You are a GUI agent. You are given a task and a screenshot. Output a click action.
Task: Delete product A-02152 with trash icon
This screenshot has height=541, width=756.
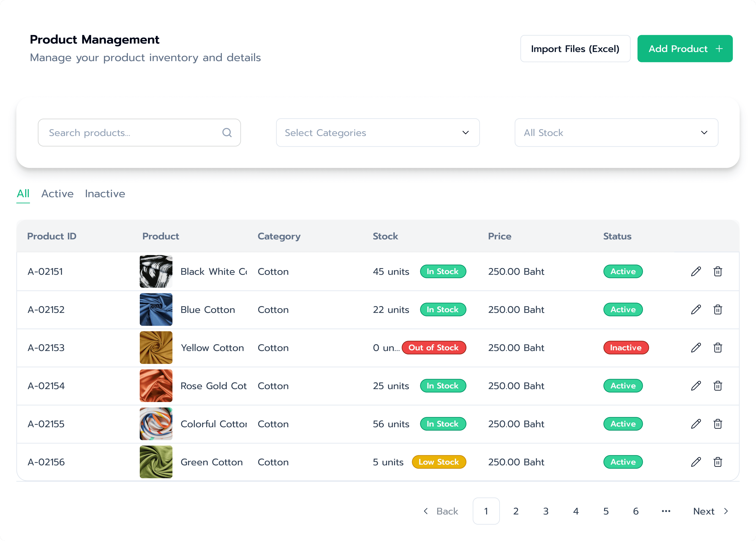(x=718, y=309)
